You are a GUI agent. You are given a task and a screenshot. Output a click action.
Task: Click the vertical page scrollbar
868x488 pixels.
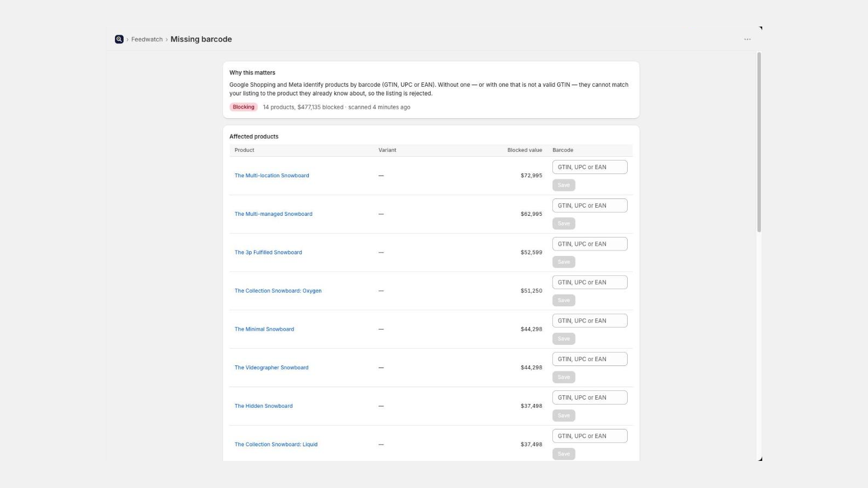coord(759,142)
